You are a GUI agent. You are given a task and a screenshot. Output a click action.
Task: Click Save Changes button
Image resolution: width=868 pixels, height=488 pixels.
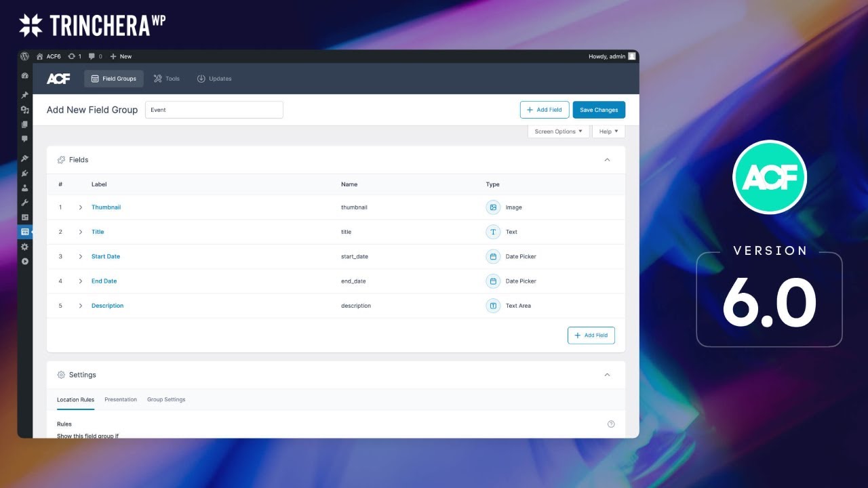pos(599,110)
